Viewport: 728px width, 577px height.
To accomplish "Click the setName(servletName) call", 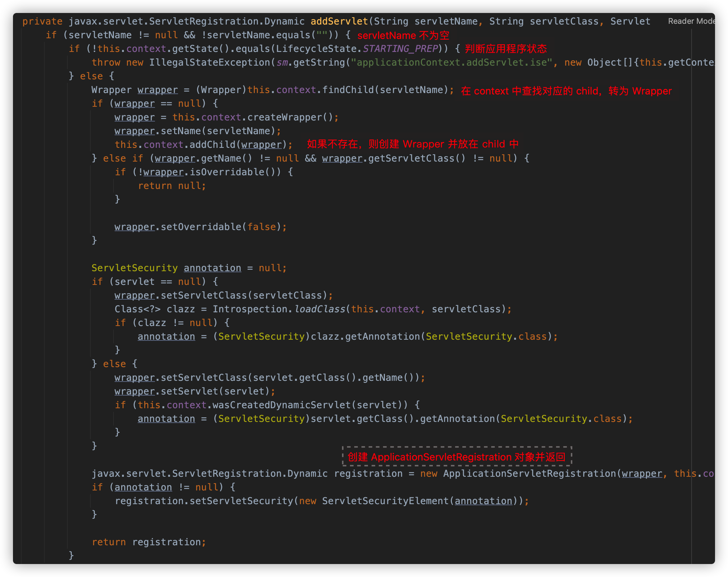I will pos(218,131).
